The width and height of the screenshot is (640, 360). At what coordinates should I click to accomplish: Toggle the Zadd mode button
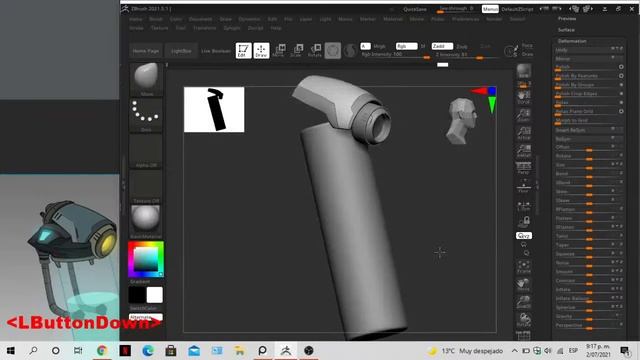442,46
